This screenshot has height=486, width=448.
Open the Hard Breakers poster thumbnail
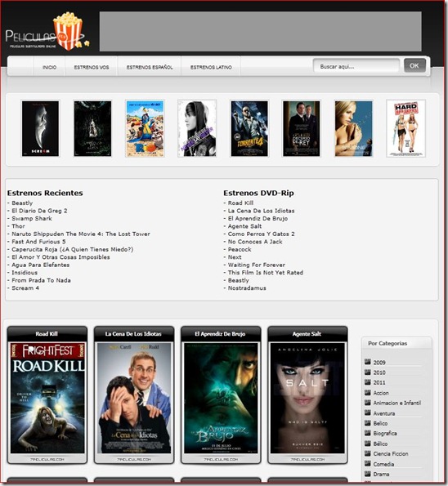click(405, 128)
